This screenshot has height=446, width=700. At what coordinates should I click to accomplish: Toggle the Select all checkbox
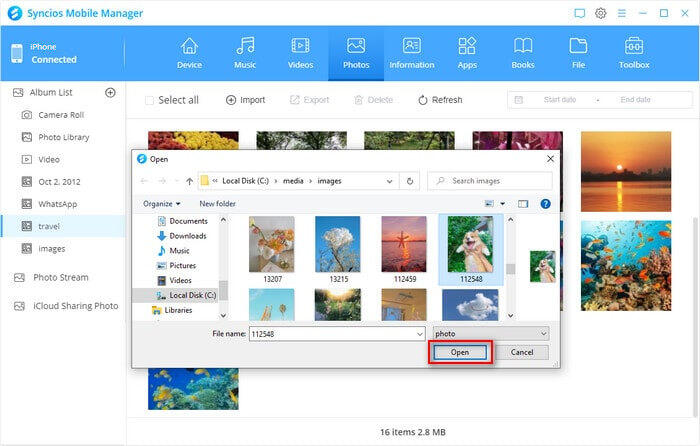(x=150, y=100)
